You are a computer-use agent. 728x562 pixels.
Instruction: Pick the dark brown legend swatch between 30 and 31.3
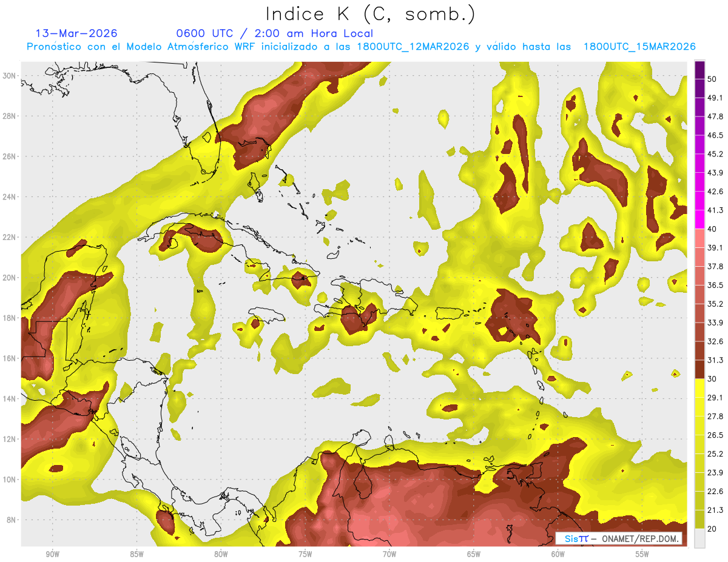coord(699,369)
